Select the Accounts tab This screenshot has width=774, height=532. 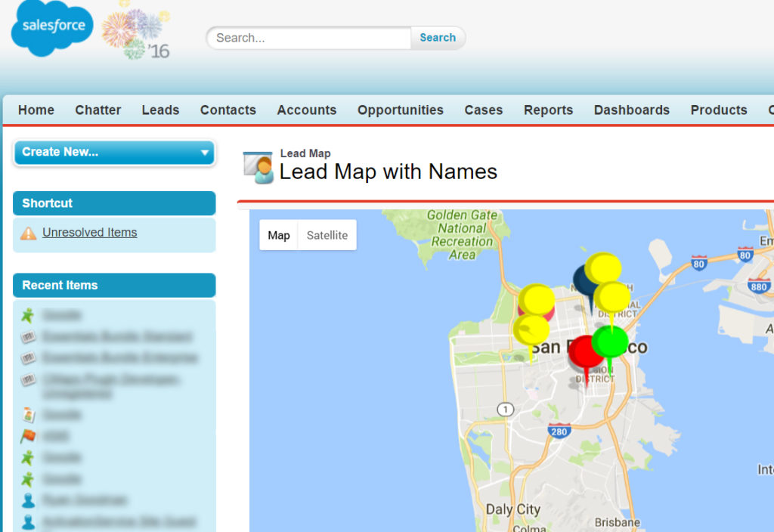(307, 110)
